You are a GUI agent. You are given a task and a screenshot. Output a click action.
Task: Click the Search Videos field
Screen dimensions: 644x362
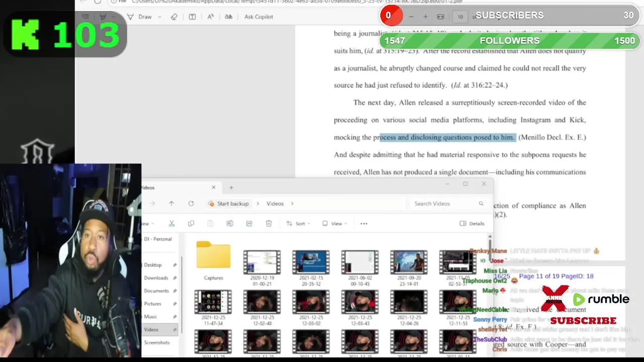[x=448, y=204]
